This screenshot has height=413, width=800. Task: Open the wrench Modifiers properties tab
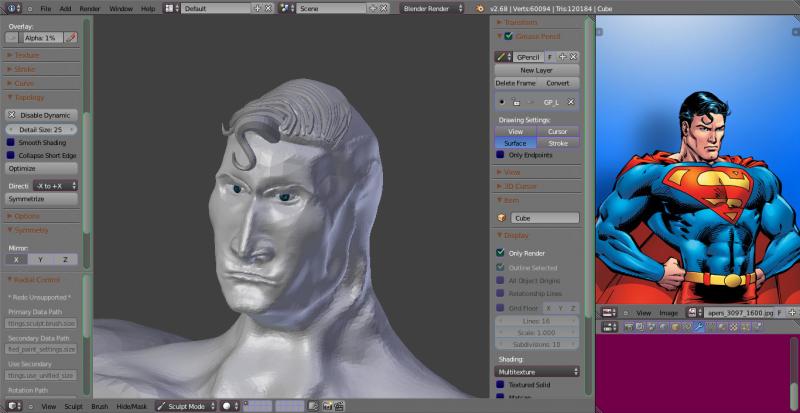click(698, 327)
